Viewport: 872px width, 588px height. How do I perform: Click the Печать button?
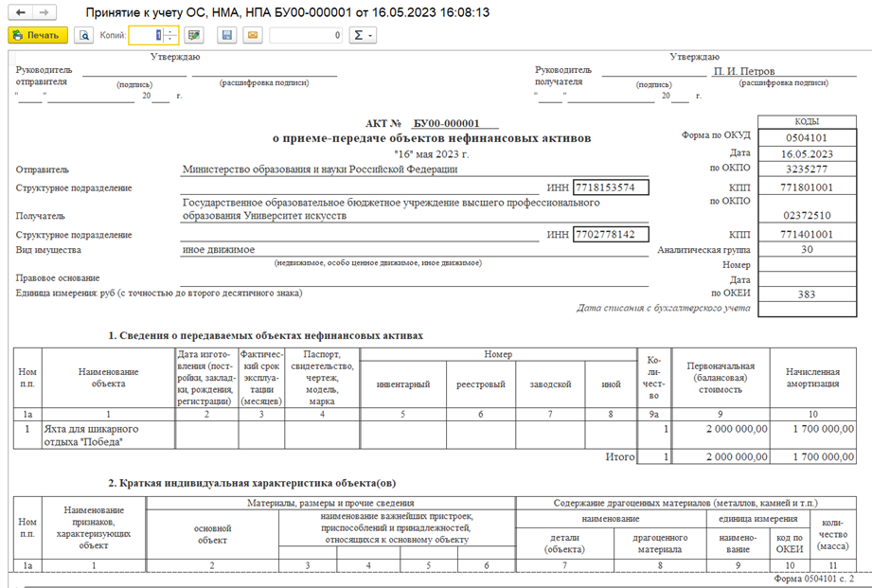[38, 35]
